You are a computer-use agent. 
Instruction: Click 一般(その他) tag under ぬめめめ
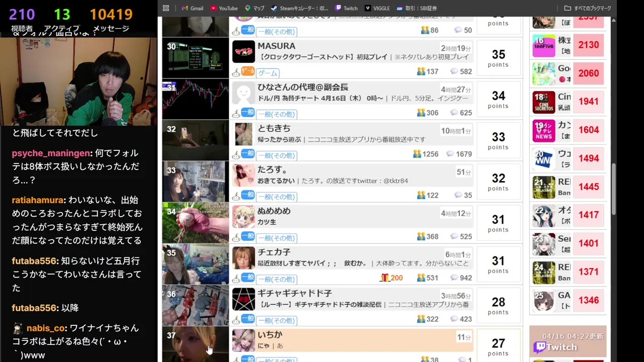click(277, 238)
